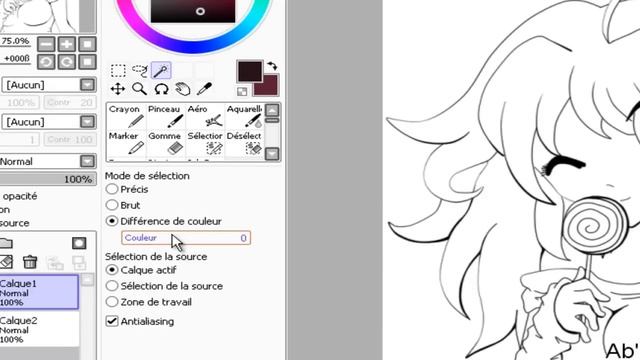640x360 pixels.
Task: Click the foreground dark color swatch
Action: [249, 71]
